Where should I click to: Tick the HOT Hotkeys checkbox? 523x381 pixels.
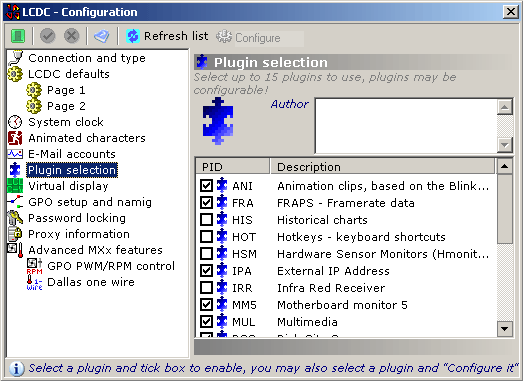tap(206, 237)
